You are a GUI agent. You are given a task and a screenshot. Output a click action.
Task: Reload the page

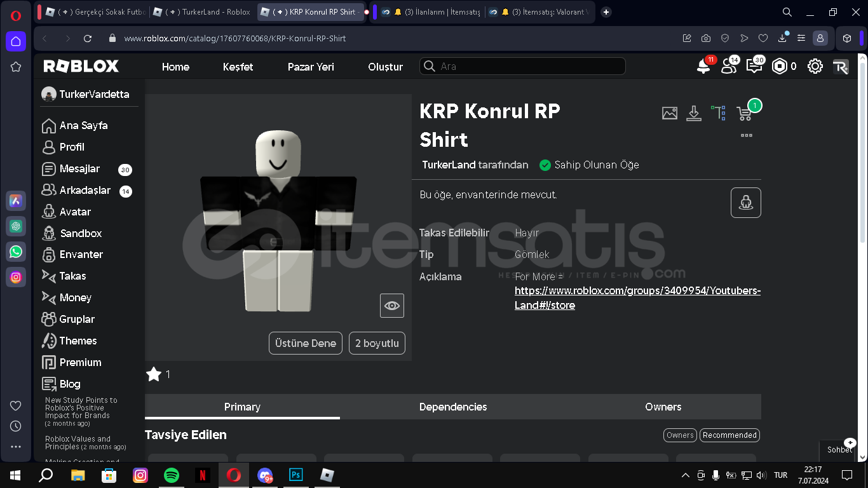(x=88, y=38)
